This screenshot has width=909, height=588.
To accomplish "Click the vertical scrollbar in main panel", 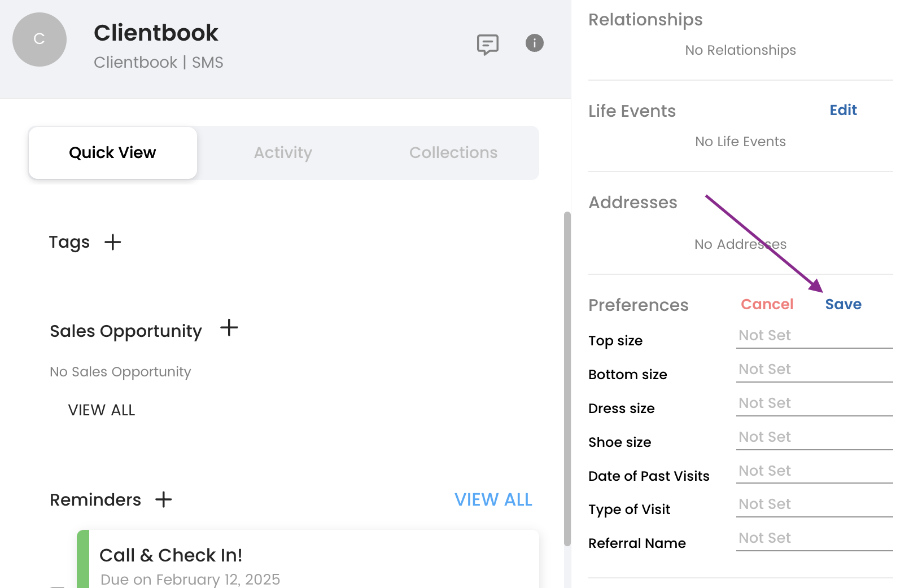I will coord(567,378).
